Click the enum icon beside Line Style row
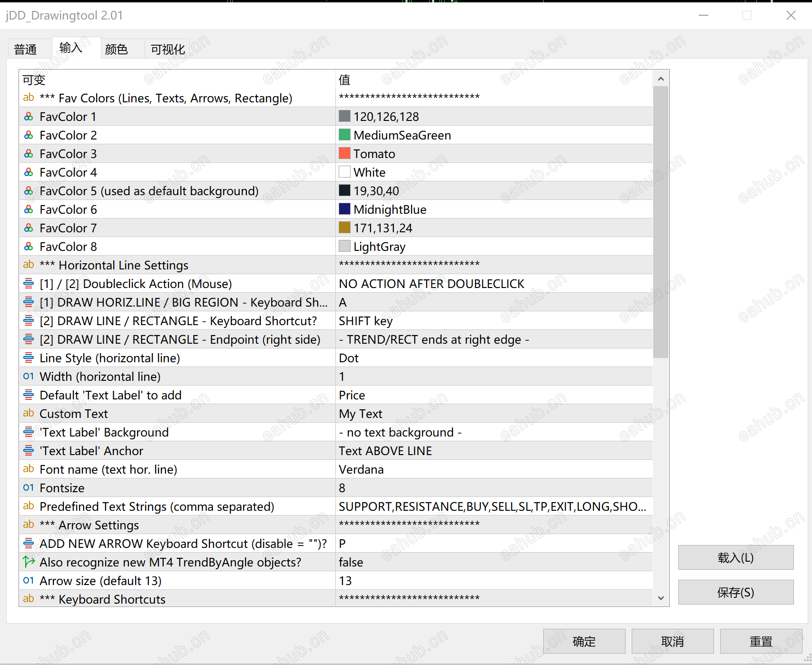 29,358
